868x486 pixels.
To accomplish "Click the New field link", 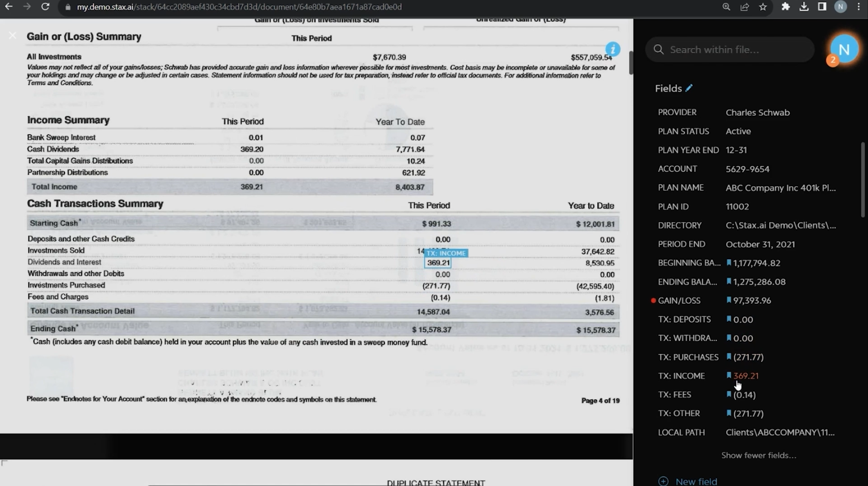I will 696,481.
